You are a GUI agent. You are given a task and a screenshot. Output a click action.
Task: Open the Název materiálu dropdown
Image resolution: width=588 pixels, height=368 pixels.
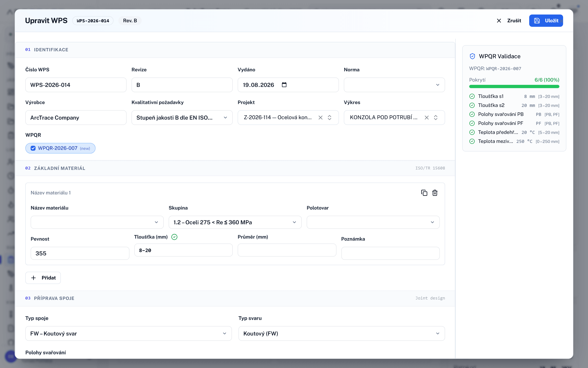(97, 222)
